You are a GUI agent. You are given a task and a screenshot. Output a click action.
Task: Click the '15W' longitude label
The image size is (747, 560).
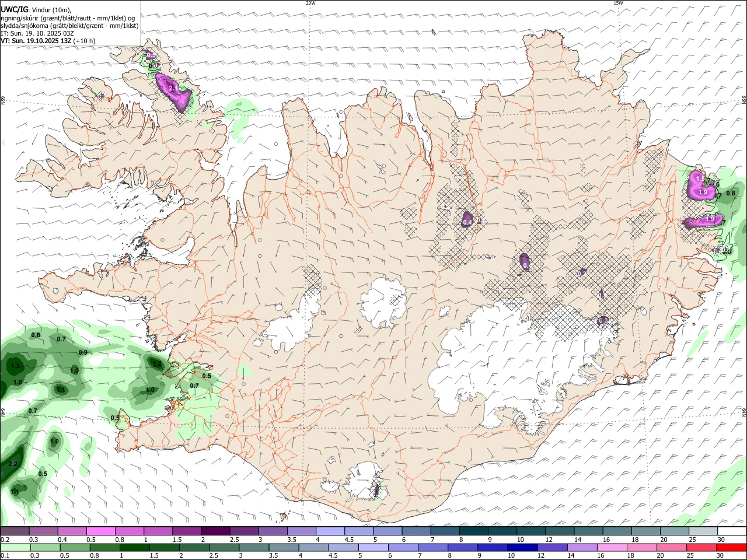pos(618,3)
